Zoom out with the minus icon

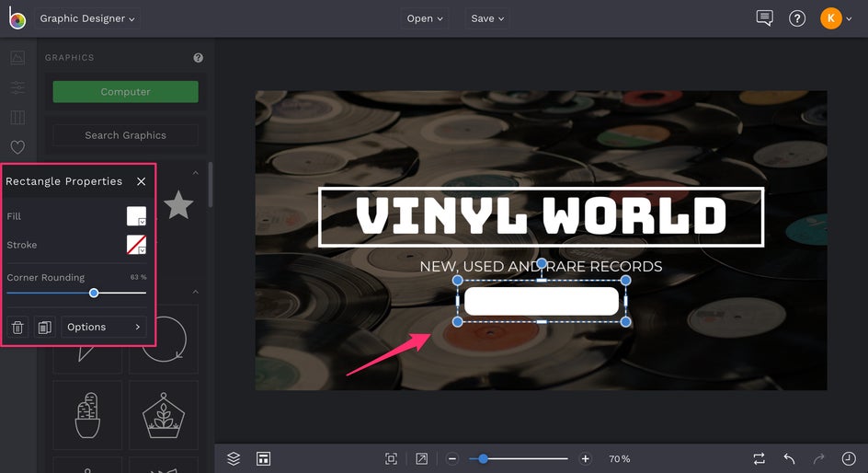point(452,458)
